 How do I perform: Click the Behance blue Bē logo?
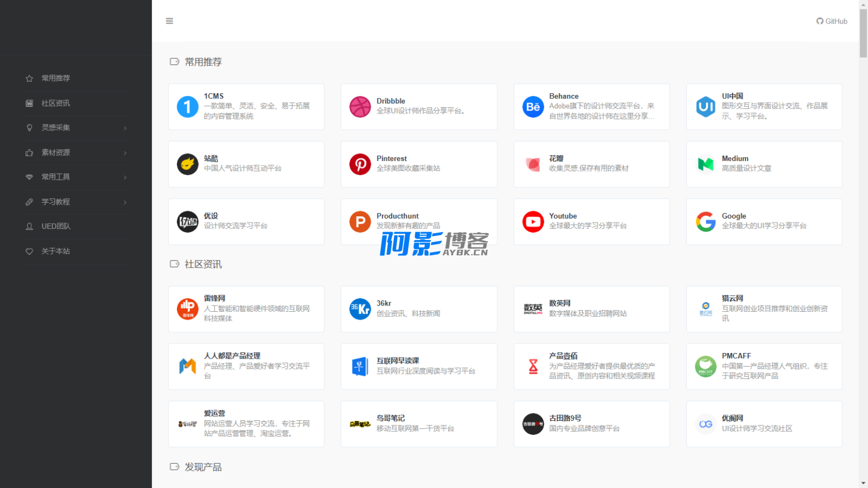click(533, 107)
